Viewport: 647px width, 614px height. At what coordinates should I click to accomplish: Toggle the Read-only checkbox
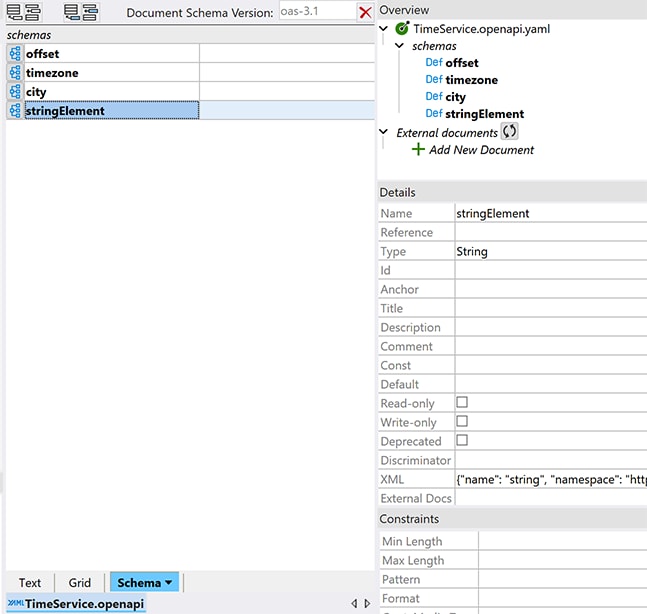pos(462,402)
